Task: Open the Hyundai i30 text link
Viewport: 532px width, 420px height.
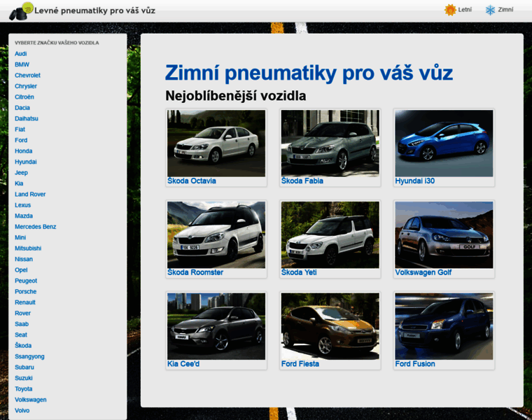Action: pos(415,181)
